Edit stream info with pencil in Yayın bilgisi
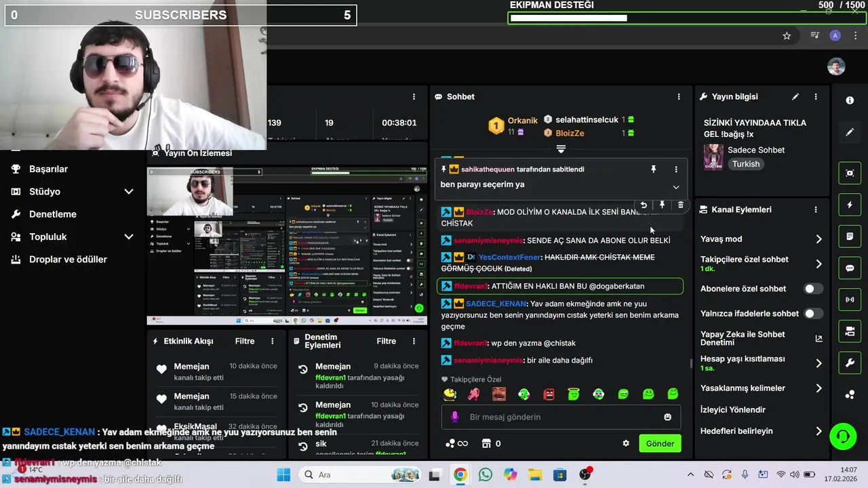This screenshot has width=868, height=488. pyautogui.click(x=795, y=97)
